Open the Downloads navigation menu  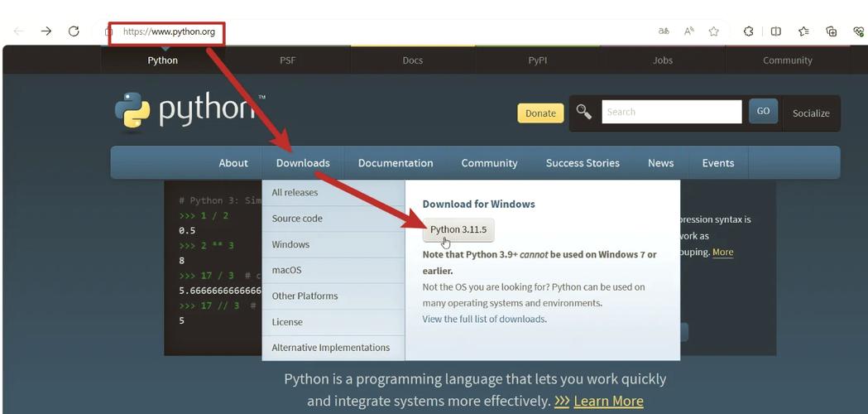tap(303, 163)
